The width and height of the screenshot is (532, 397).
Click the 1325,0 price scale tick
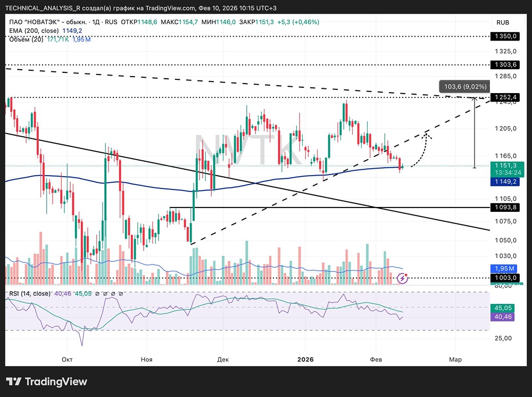pos(505,51)
